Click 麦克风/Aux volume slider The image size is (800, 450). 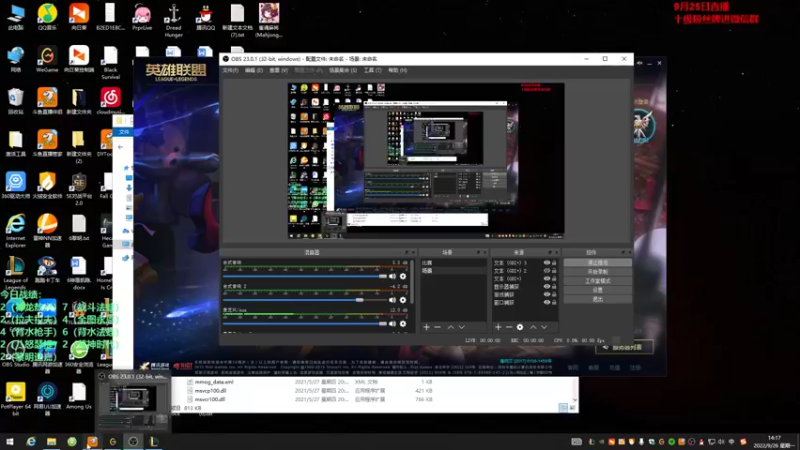coord(305,323)
